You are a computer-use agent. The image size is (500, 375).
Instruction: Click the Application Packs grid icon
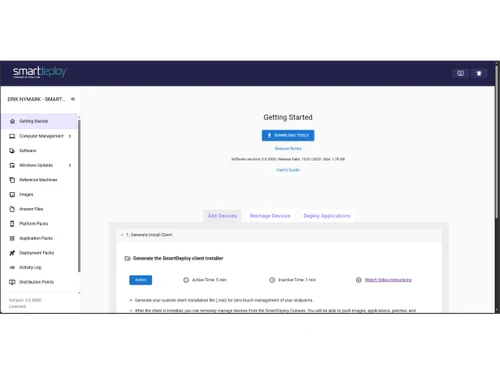point(12,238)
